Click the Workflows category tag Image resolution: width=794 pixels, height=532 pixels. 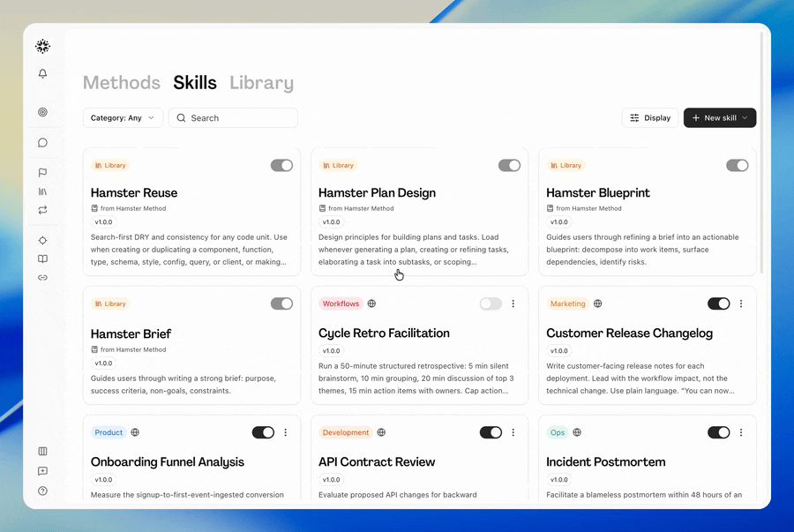341,303
